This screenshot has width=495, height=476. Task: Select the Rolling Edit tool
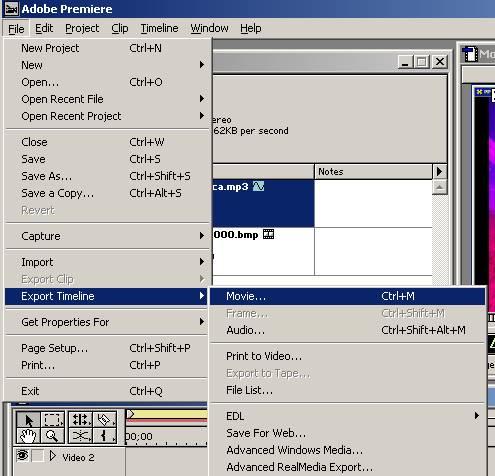(x=80, y=419)
